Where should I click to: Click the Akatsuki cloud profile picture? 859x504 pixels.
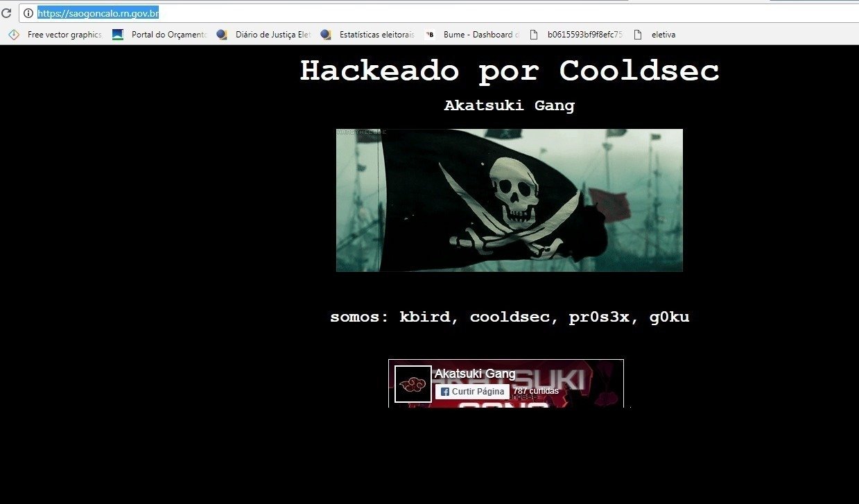[x=413, y=383]
